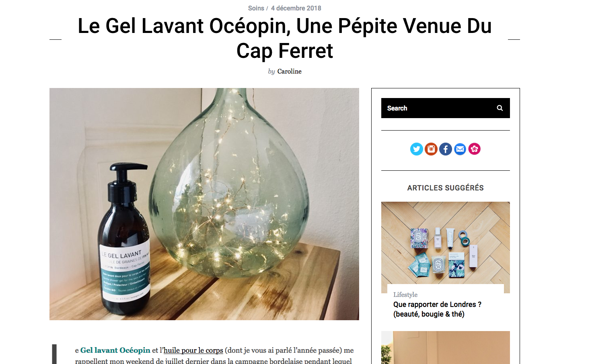
Task: Follow the huile pour le corps link
Action: point(193,350)
